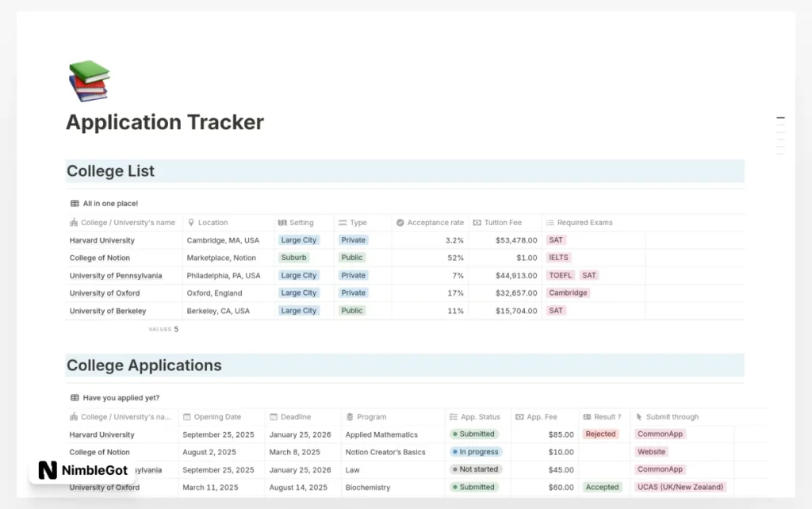
Task: Click the layers icon in Program header
Action: 350,417
